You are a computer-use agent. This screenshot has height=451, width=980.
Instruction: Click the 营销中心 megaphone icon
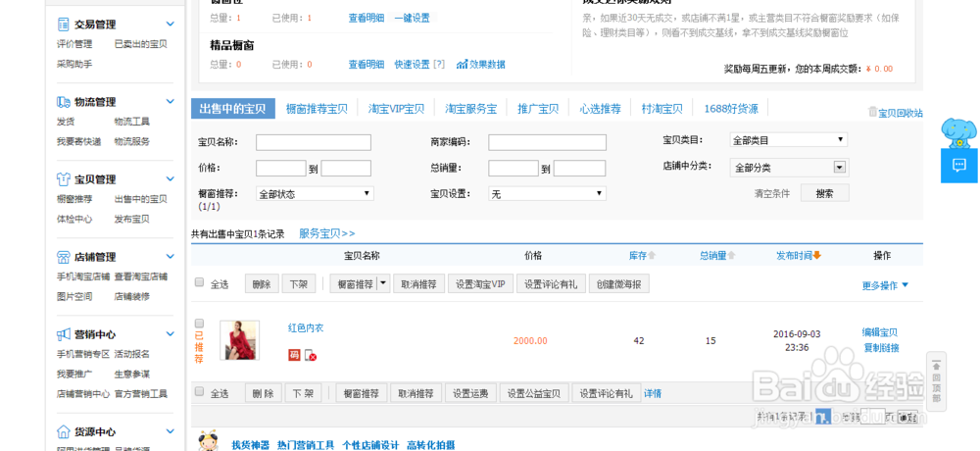[x=63, y=334]
